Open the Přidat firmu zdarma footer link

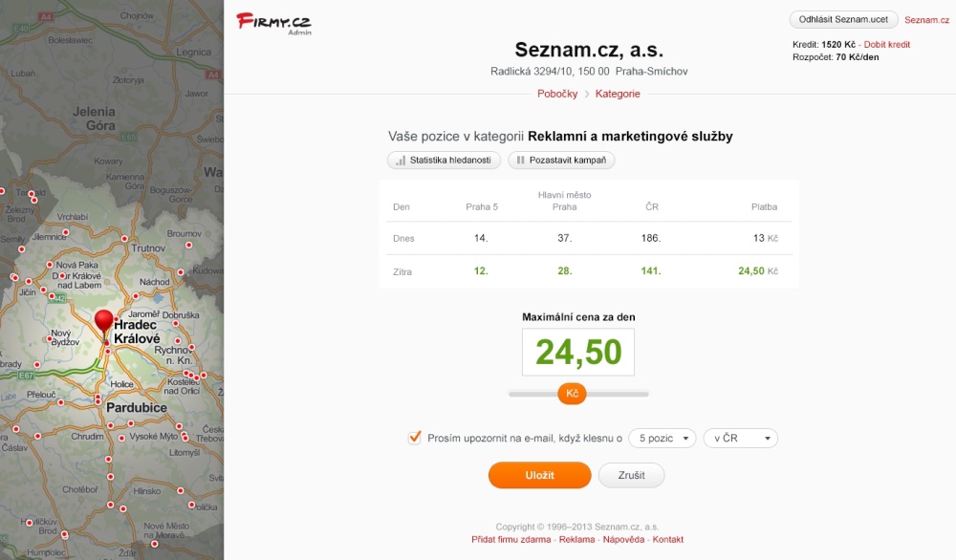[x=511, y=539]
